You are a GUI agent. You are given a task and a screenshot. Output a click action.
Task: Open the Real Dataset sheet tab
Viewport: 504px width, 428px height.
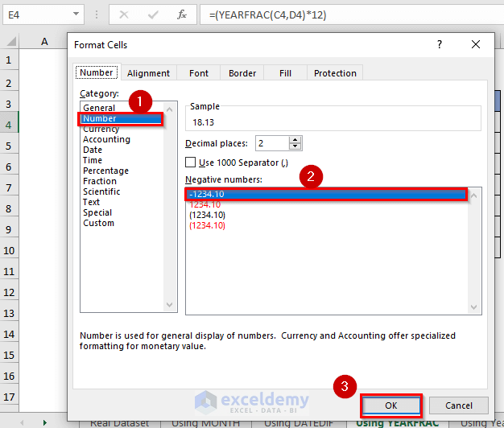coord(119,423)
